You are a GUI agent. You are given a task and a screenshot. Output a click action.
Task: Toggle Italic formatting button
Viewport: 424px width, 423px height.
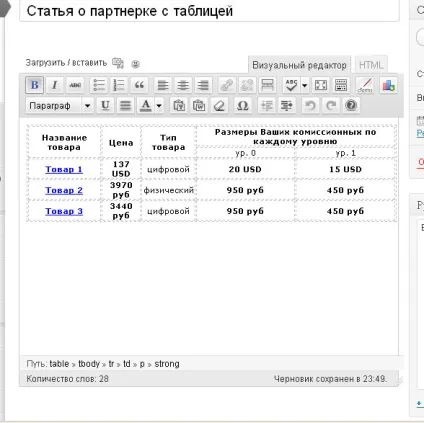point(55,85)
